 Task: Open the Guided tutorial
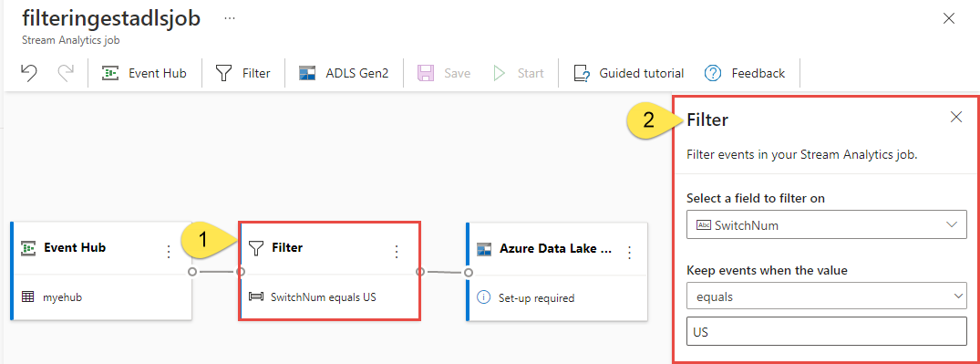tap(628, 73)
